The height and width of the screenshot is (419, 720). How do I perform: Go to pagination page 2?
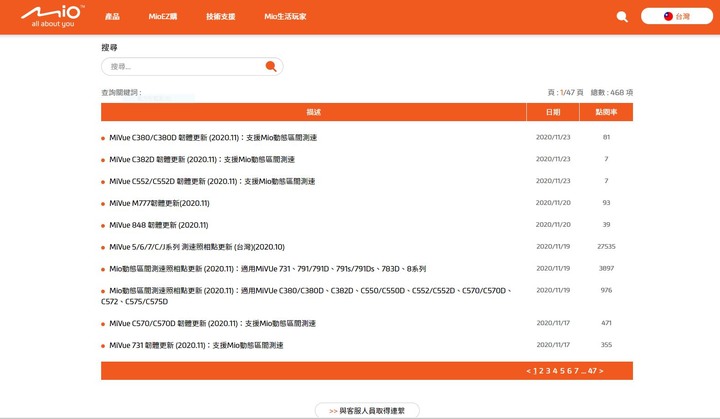pos(541,371)
